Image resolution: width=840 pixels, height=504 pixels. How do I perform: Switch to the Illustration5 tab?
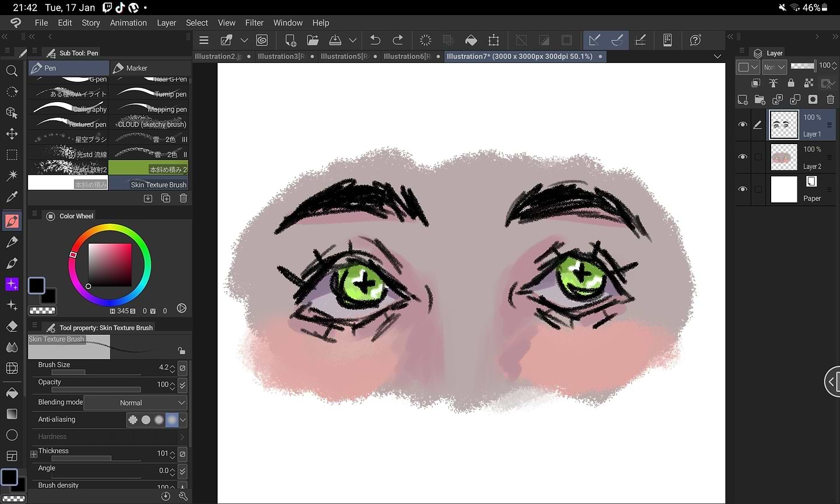pos(344,57)
